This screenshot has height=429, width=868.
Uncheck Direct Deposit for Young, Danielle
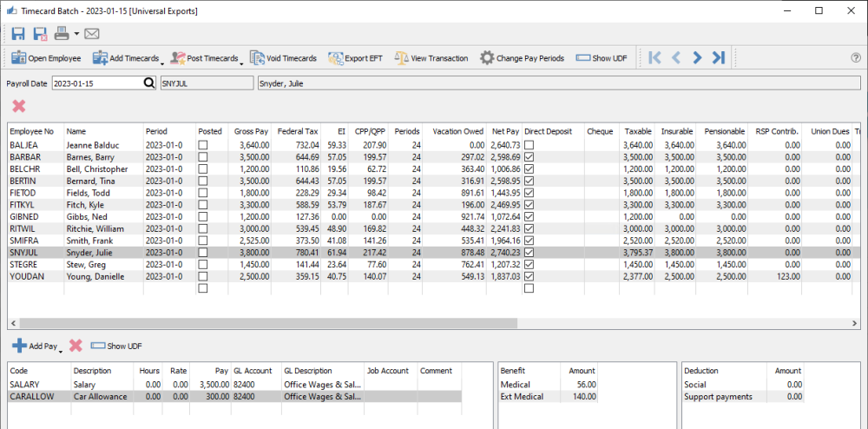click(529, 276)
